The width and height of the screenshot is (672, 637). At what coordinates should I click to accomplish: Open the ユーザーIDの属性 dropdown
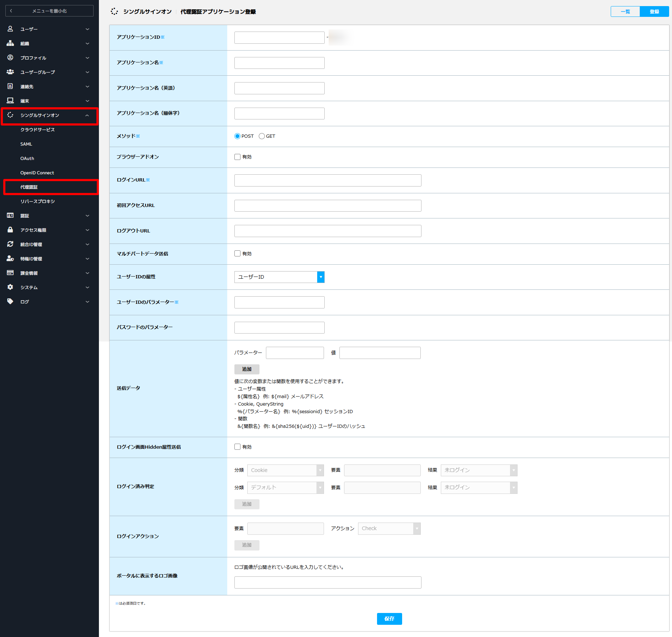click(x=279, y=277)
